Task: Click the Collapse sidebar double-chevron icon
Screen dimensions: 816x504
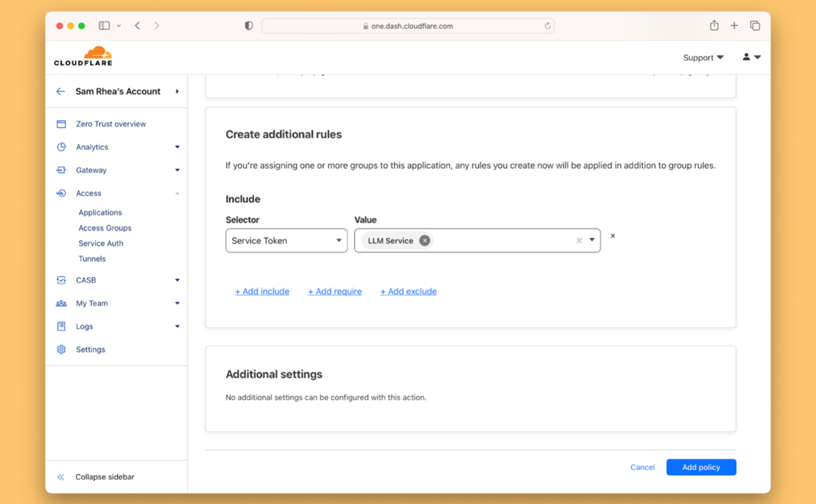Action: (x=61, y=477)
